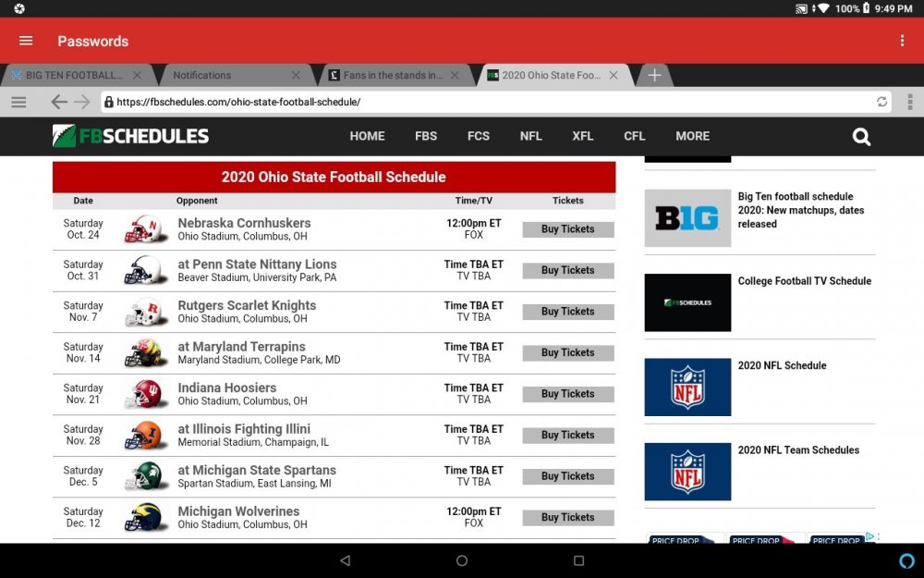The width and height of the screenshot is (924, 578).
Task: Open the FCS nav menu item
Action: coord(479,136)
